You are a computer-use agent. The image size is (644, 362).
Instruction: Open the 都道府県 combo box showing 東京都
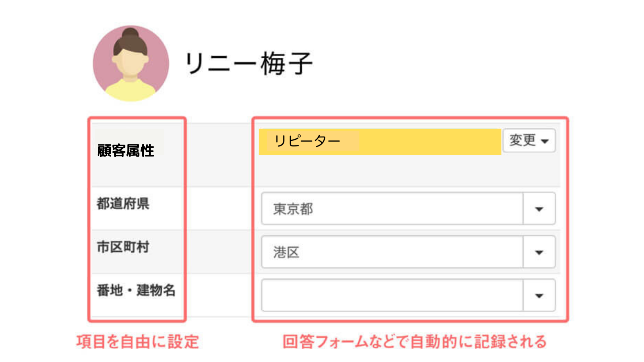(392, 208)
